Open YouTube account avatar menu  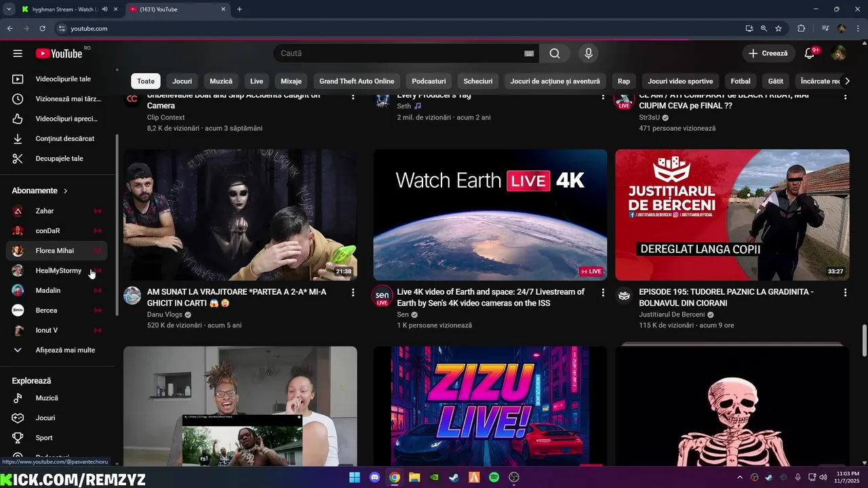pos(839,54)
